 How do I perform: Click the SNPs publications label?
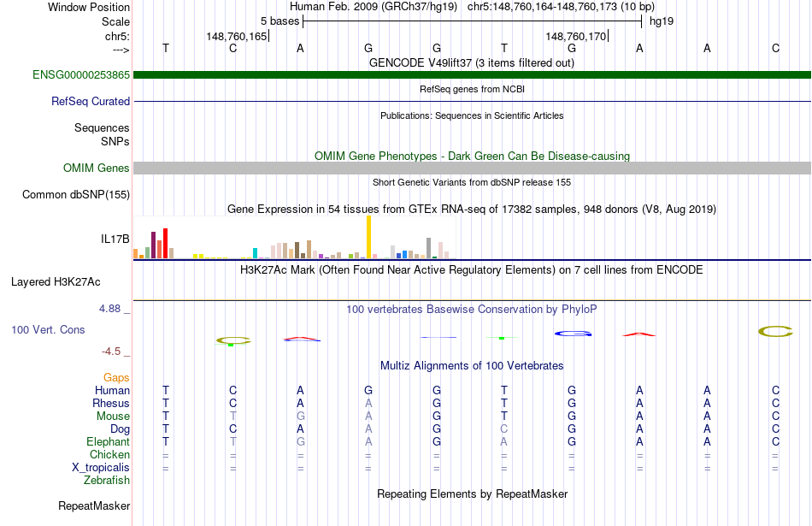click(115, 141)
